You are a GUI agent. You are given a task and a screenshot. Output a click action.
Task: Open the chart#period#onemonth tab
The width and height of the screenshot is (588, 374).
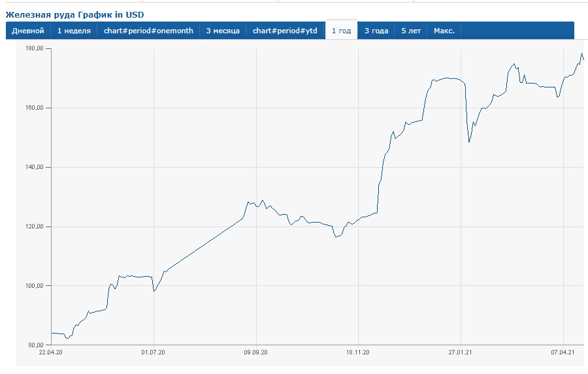148,31
